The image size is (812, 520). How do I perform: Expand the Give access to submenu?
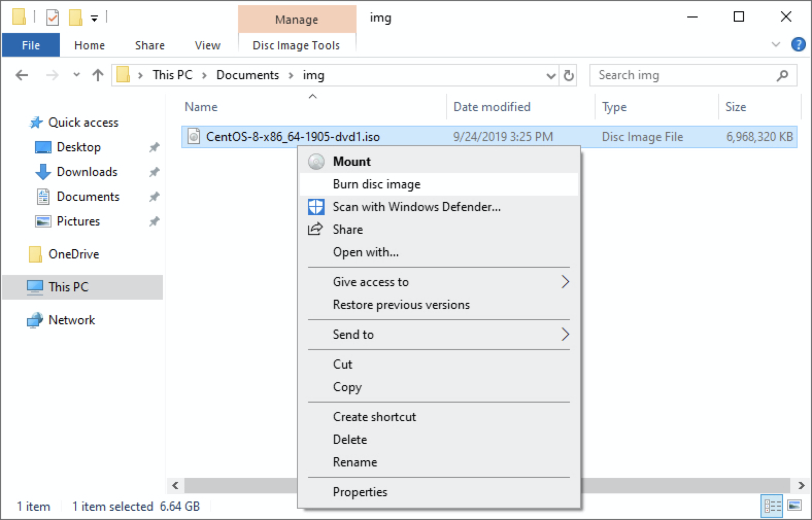[439, 282]
